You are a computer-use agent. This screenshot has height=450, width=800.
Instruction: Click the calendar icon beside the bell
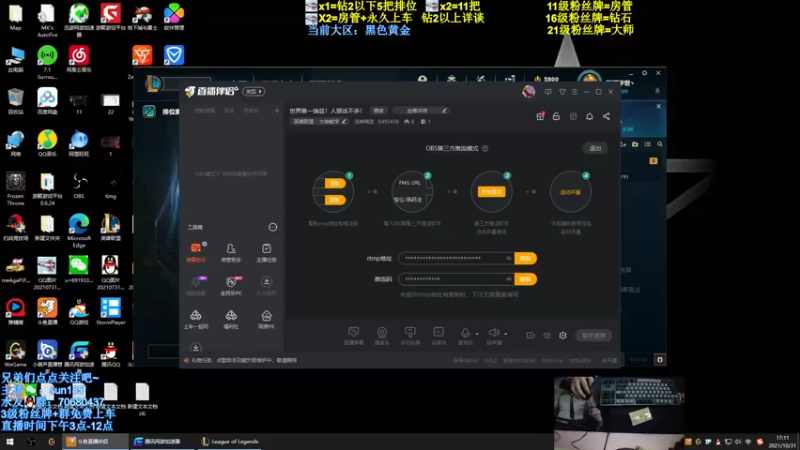(573, 116)
